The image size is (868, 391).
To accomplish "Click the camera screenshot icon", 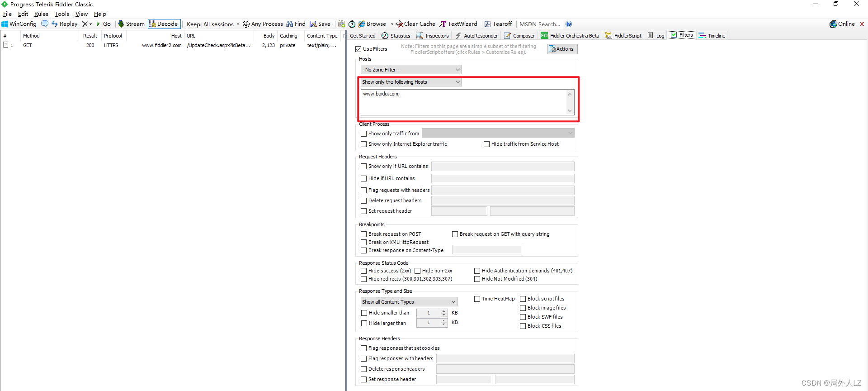I will (341, 24).
